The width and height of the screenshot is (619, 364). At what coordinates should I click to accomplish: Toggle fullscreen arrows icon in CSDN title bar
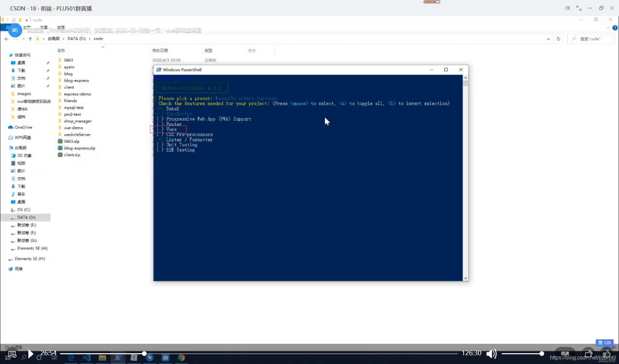click(579, 8)
